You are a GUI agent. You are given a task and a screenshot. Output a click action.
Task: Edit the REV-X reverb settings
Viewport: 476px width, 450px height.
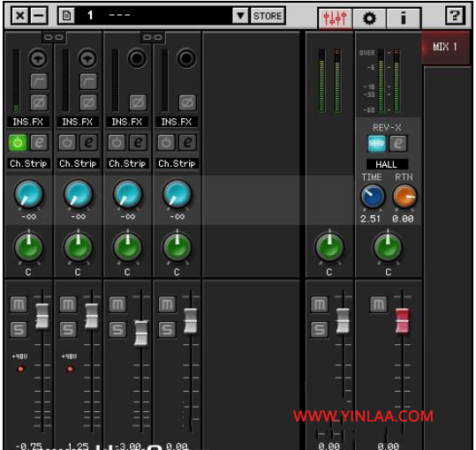pos(398,143)
